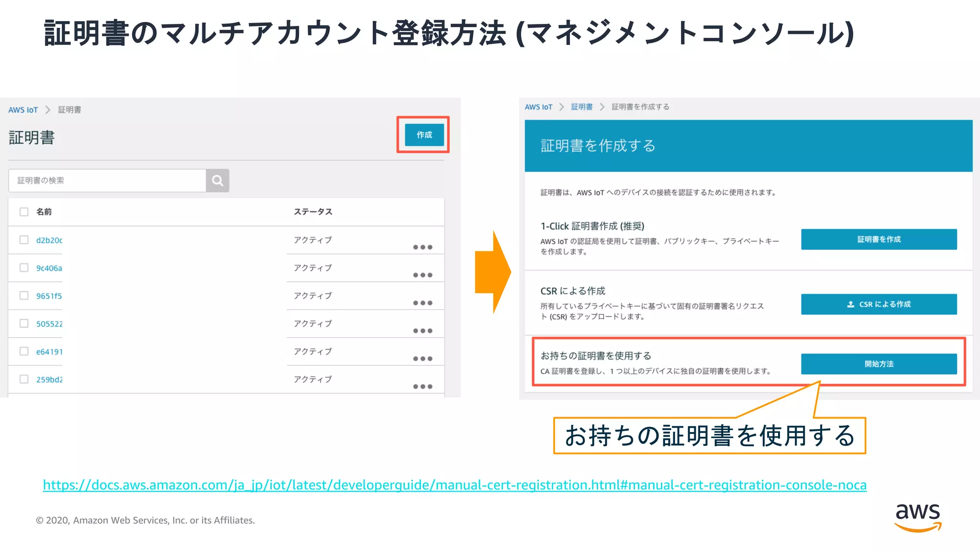The image size is (980, 551).
Task: Check the box for certificate e64191
Action: click(x=24, y=351)
